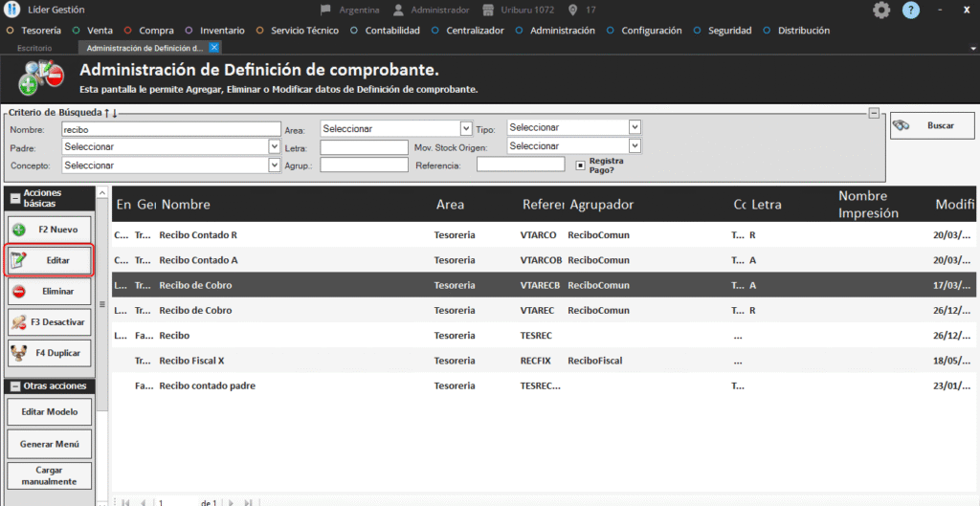Collapse the Acciones básicas panel
Screen dimensions: 980x506
tap(12, 198)
